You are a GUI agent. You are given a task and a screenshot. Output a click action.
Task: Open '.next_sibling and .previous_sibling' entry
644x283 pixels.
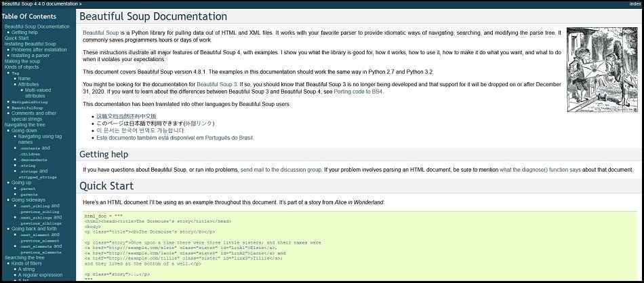(40, 208)
